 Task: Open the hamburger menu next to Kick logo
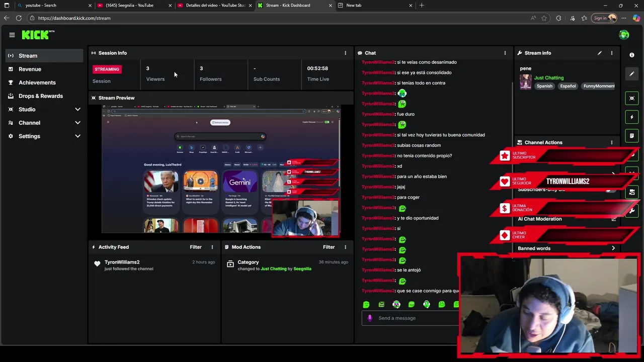[12, 35]
